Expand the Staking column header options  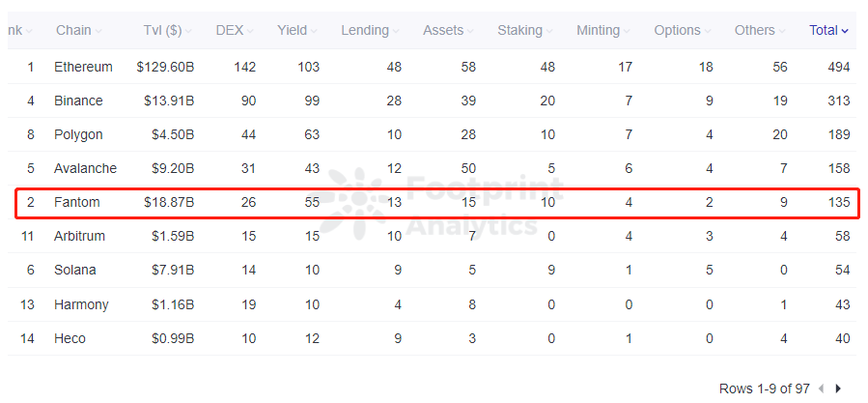click(x=550, y=31)
